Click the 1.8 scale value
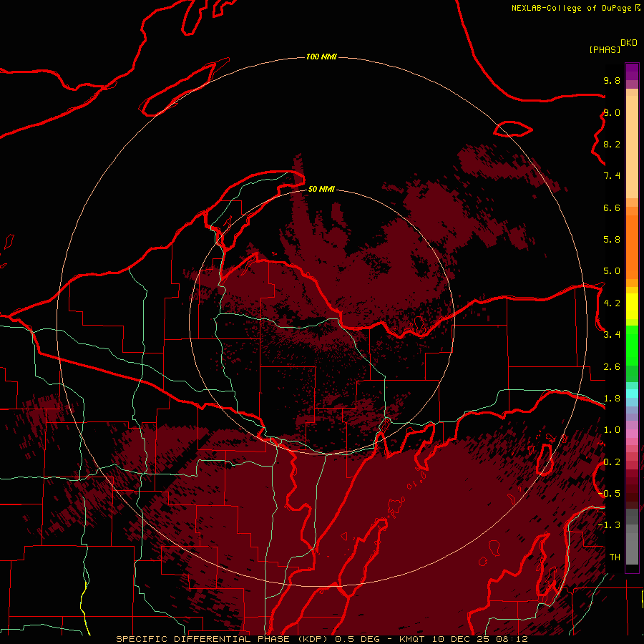This screenshot has width=644, height=644. [612, 399]
